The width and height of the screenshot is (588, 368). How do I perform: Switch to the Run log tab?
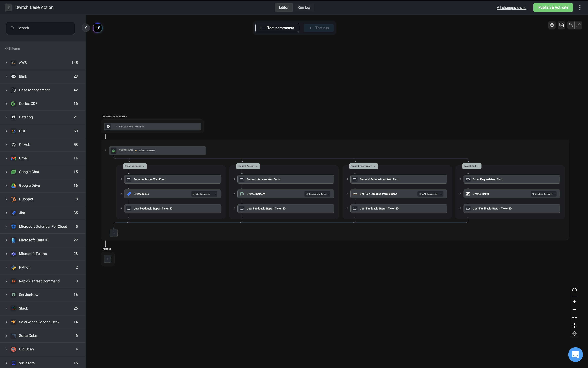coord(304,7)
